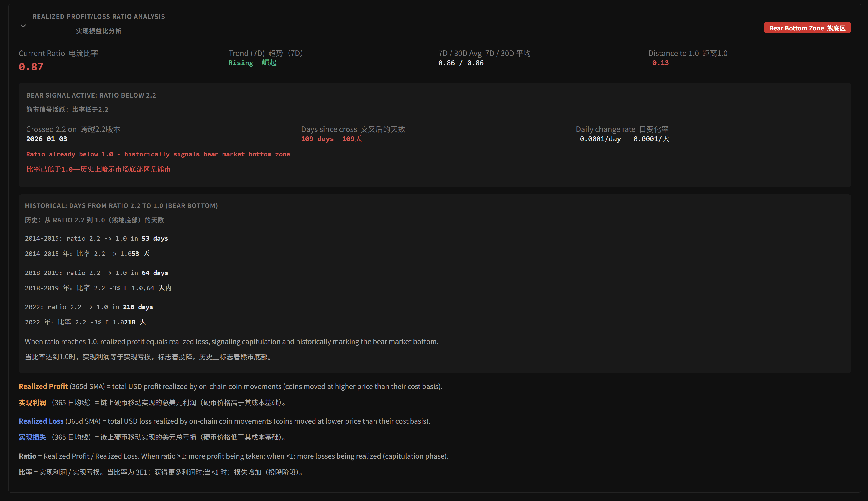
Task: Select the "REALIZED PROFIT/LOSS RATIO ANALYSIS" heading
Action: [x=99, y=17]
